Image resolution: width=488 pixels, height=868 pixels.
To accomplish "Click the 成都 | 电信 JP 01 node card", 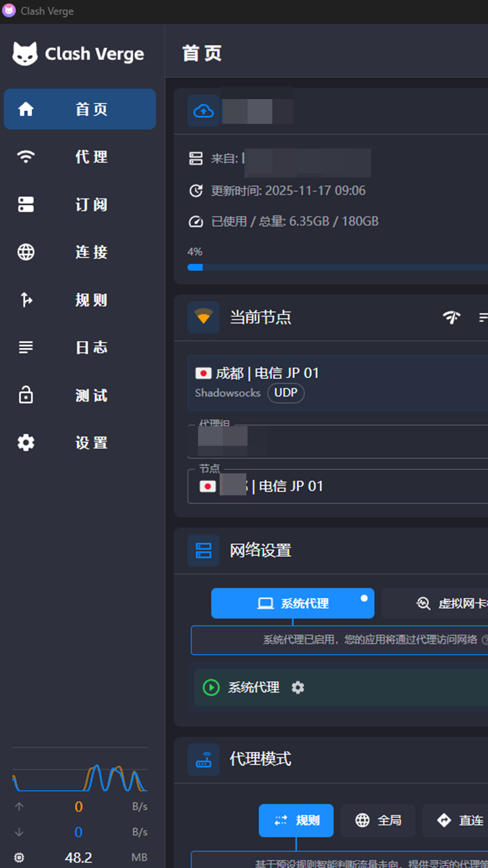I will [338, 383].
